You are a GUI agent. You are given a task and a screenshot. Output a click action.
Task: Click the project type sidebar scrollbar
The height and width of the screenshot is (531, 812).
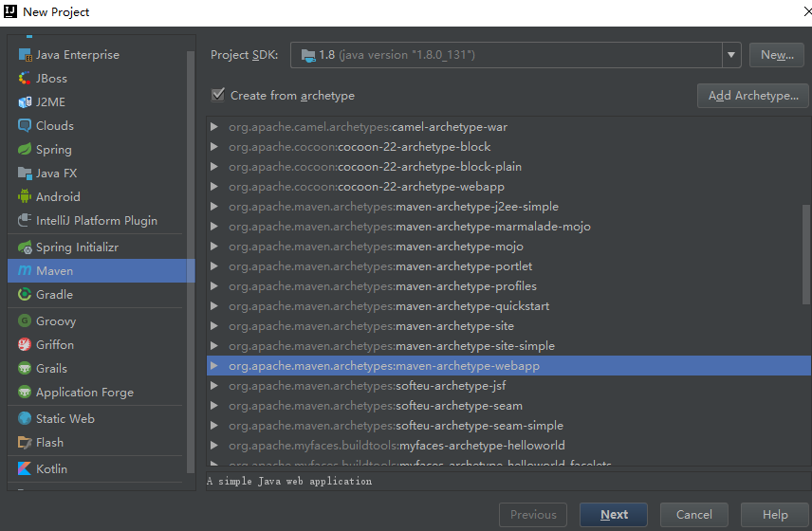[191, 262]
